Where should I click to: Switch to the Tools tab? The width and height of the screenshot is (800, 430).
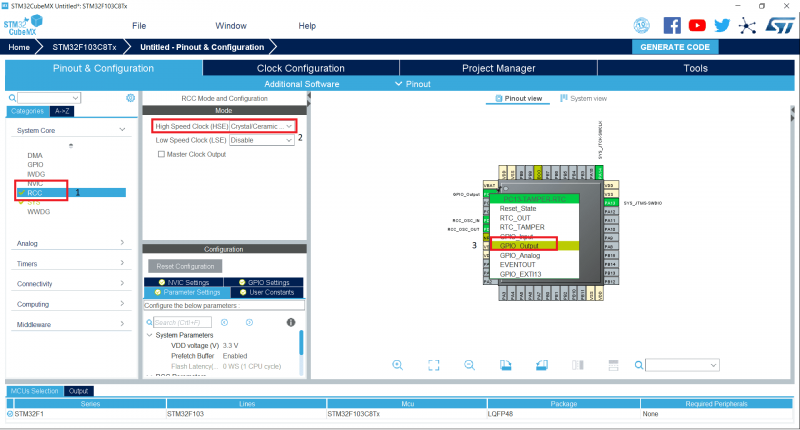(695, 68)
